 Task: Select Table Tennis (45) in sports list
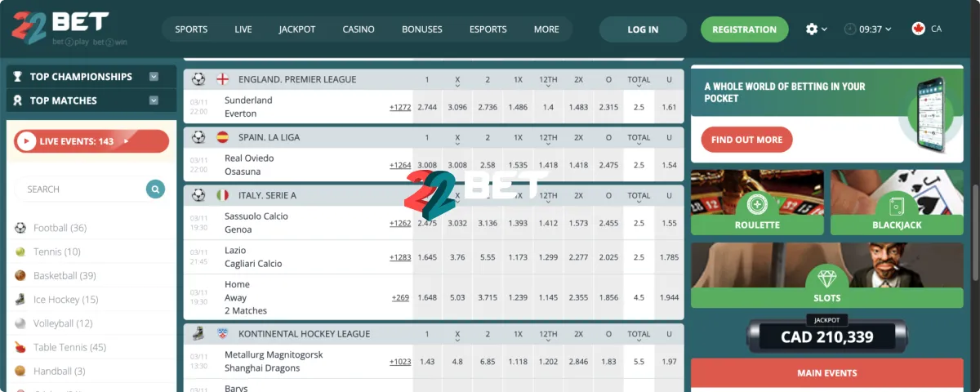(69, 347)
